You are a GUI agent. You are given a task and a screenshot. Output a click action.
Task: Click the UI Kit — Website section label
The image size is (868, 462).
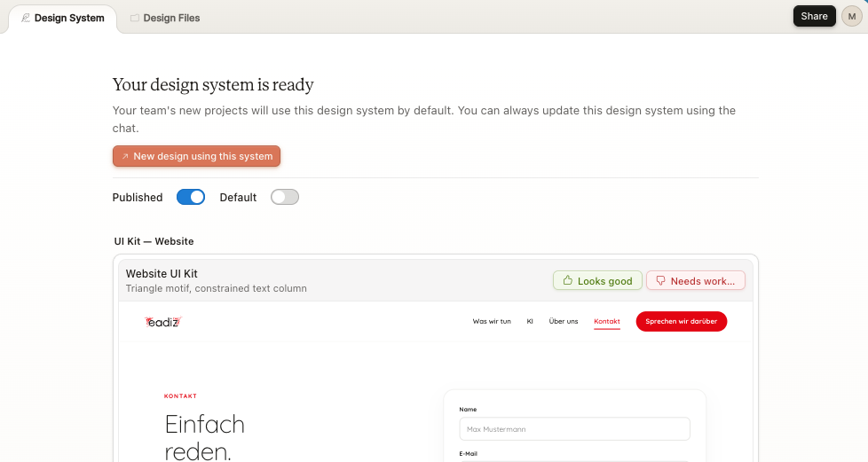click(x=154, y=241)
